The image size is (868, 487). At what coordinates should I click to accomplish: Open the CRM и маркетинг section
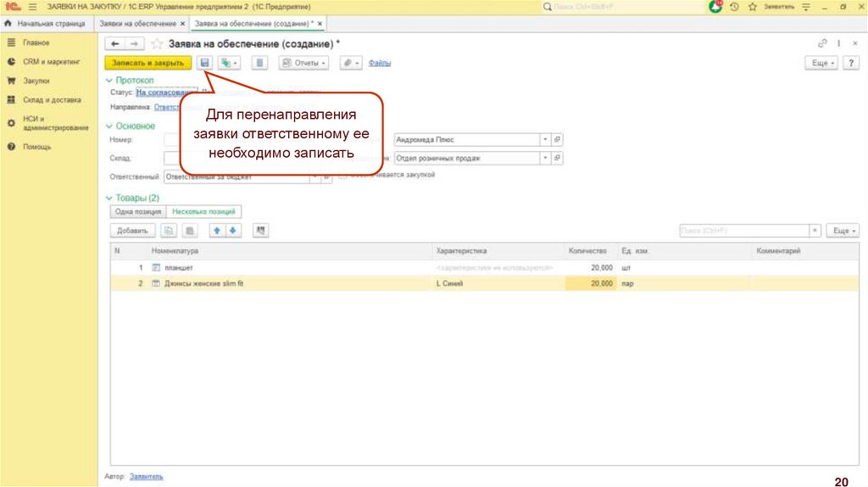point(52,61)
